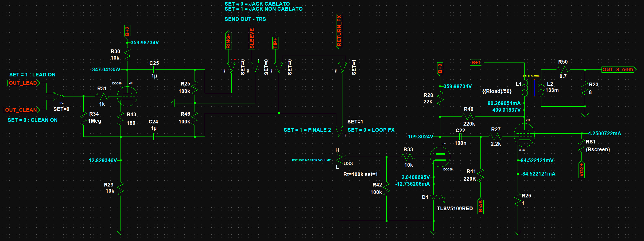Toggle the U14 lead/clean selector switch
The image size is (644, 241).
pos(58,96)
